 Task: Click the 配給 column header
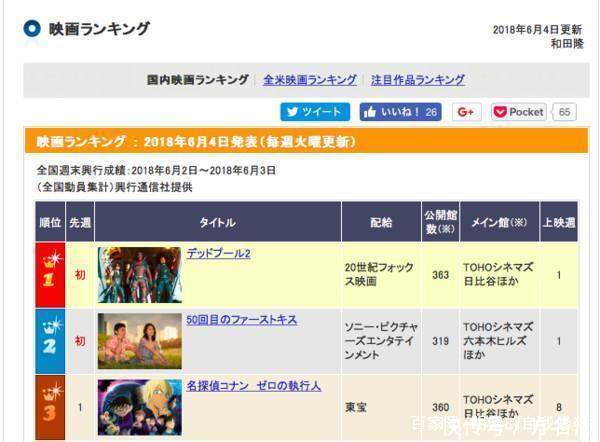[x=381, y=222]
